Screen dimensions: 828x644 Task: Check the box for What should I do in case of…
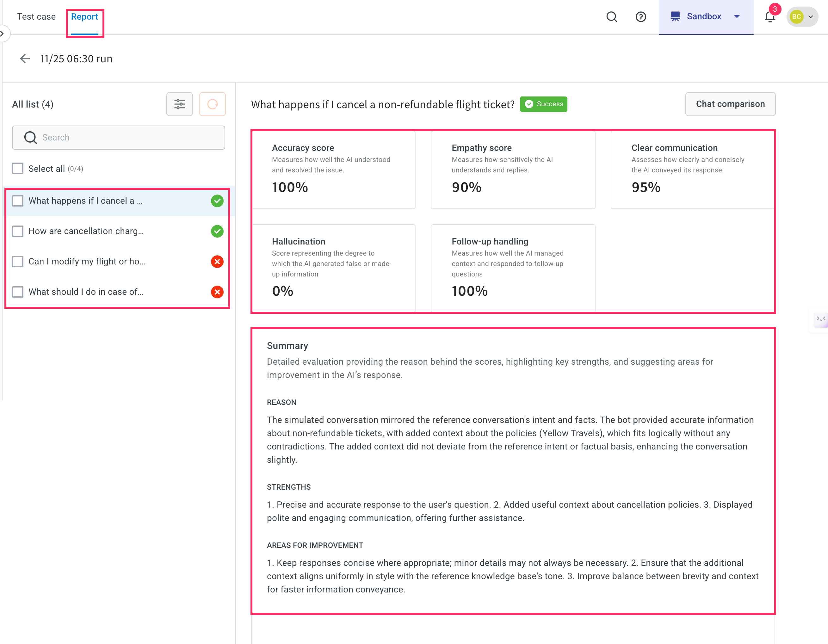[x=18, y=292]
